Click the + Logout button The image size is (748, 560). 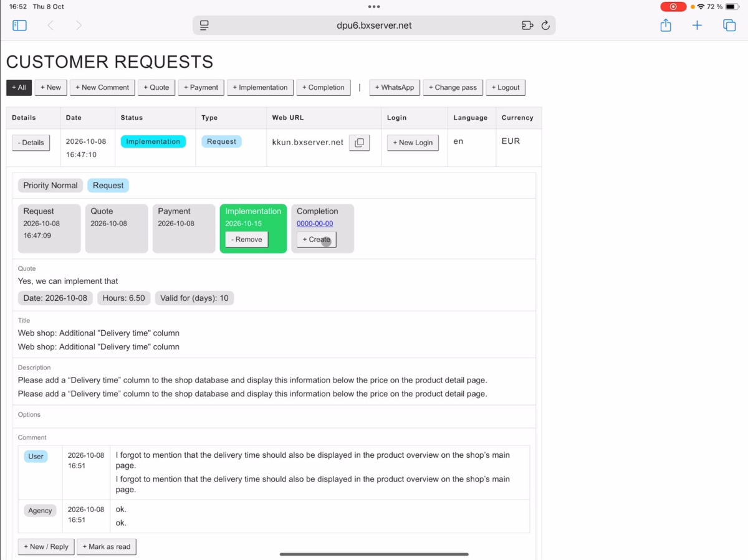coord(506,87)
